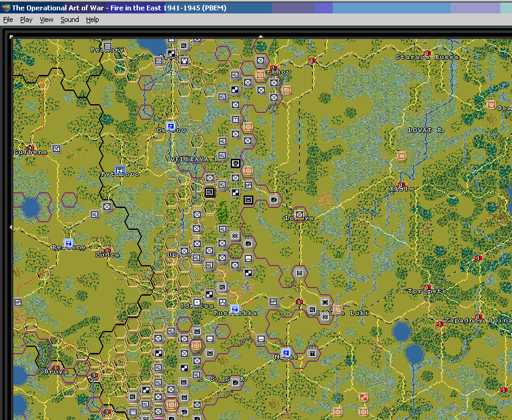512x420 pixels.
Task: Select the red enemy unit at Velikiye Luki
Action: (338, 309)
